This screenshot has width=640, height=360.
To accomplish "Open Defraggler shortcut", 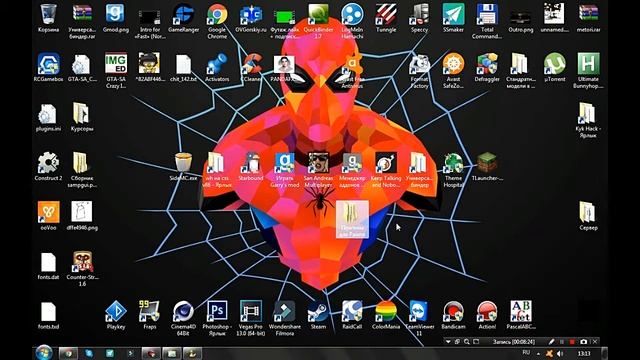I will click(x=487, y=67).
